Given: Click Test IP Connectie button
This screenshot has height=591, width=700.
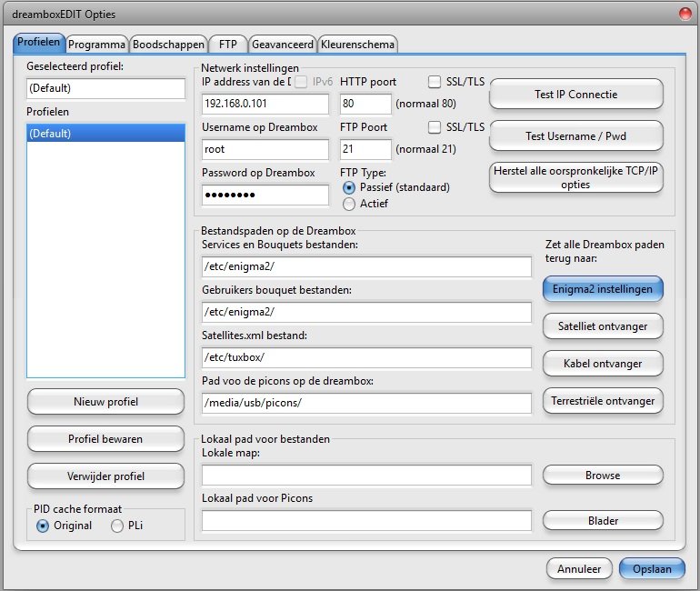Looking at the screenshot, I should point(576,95).
